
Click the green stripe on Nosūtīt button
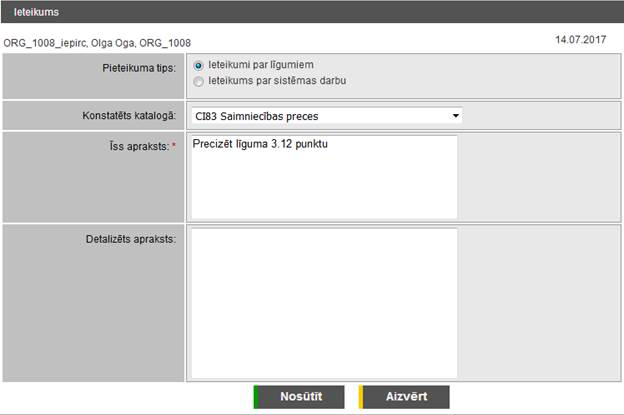pyautogui.click(x=256, y=397)
